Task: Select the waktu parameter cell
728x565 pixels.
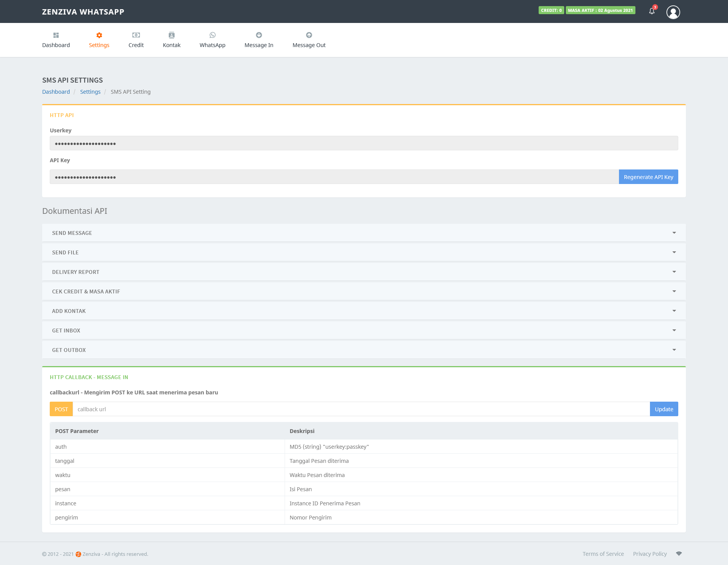Action: click(167, 475)
